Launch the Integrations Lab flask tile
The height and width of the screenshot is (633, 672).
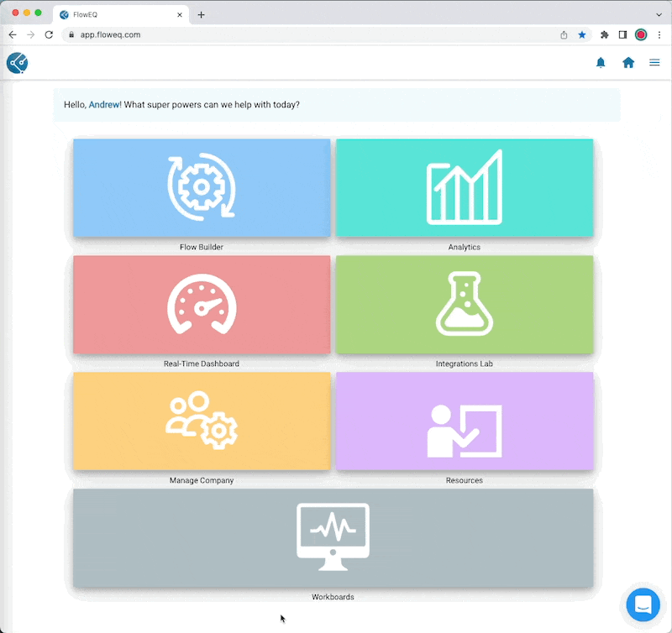pos(464,305)
